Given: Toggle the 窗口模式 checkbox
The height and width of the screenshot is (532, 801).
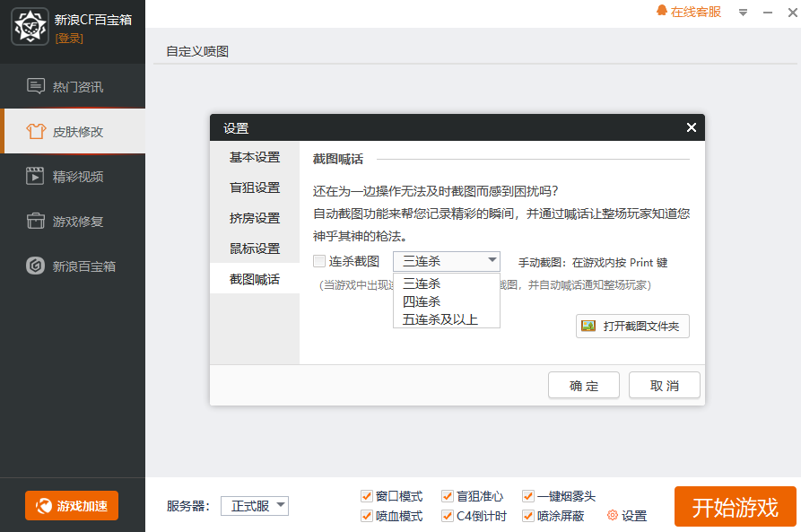Looking at the screenshot, I should pos(366,496).
